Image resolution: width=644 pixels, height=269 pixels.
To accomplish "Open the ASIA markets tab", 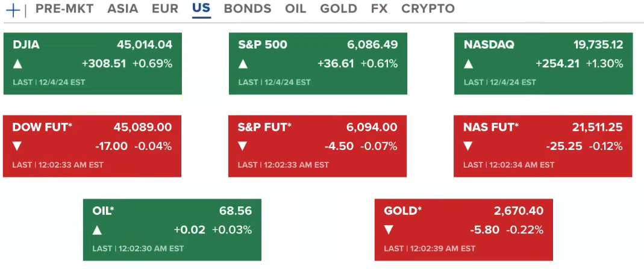I will point(122,9).
